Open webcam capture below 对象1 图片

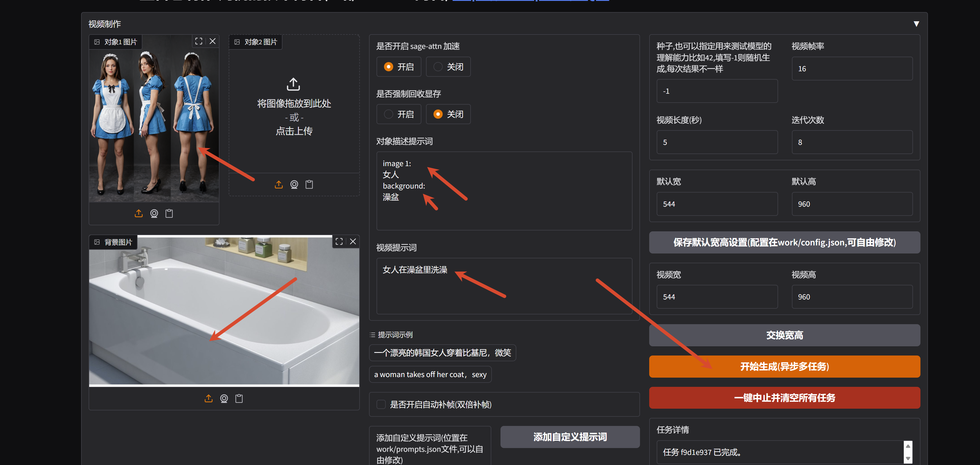pyautogui.click(x=154, y=213)
